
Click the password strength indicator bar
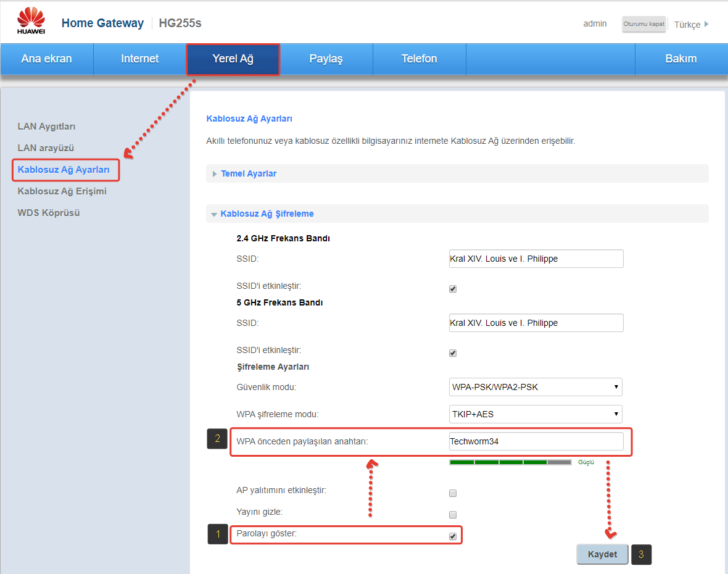click(x=510, y=462)
